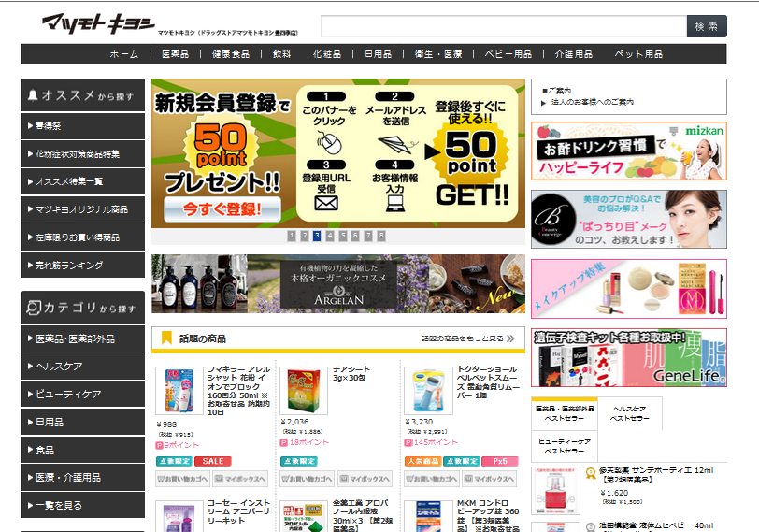Select carousel slide 3 indicator
The image size is (759, 532).
[317, 236]
